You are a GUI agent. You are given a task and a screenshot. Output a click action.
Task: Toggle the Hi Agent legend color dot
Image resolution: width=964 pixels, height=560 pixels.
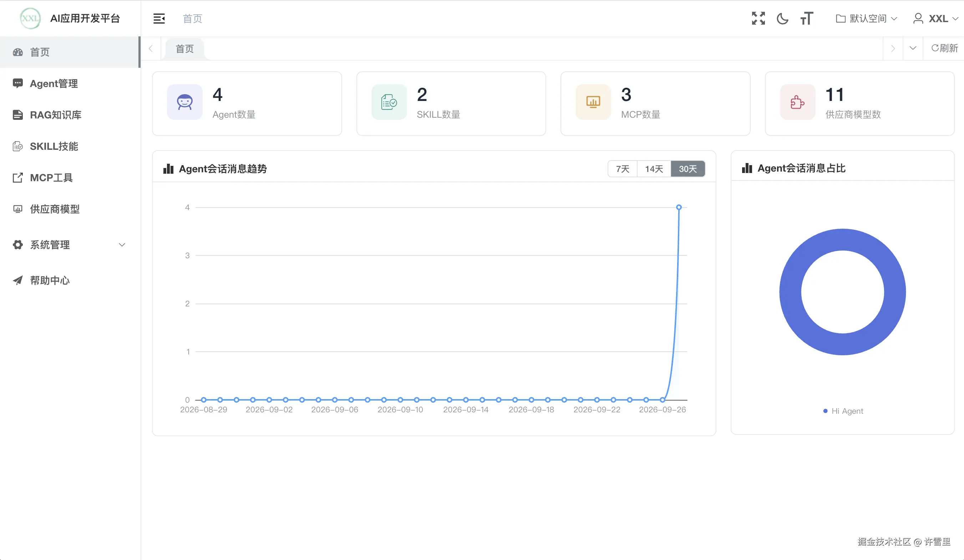pos(825,411)
